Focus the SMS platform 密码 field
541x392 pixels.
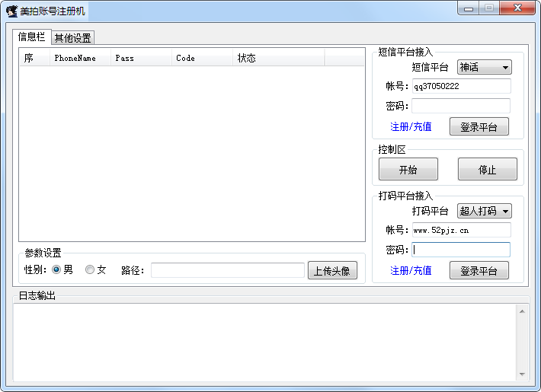pyautogui.click(x=461, y=106)
